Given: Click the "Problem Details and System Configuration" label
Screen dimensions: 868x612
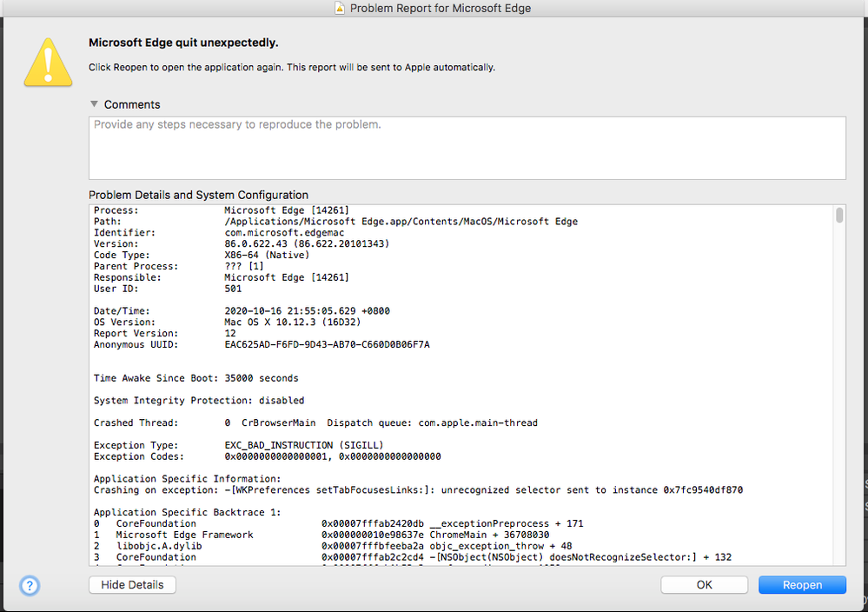Looking at the screenshot, I should [x=198, y=195].
